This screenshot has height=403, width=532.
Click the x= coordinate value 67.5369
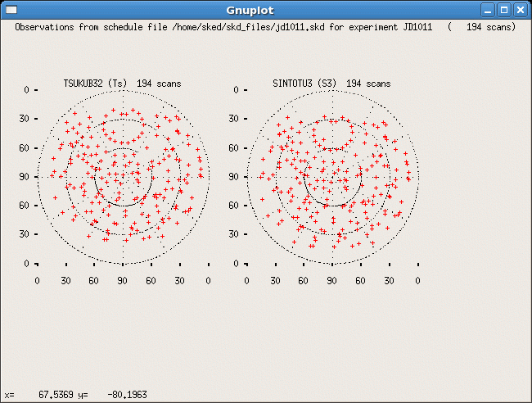56,395
